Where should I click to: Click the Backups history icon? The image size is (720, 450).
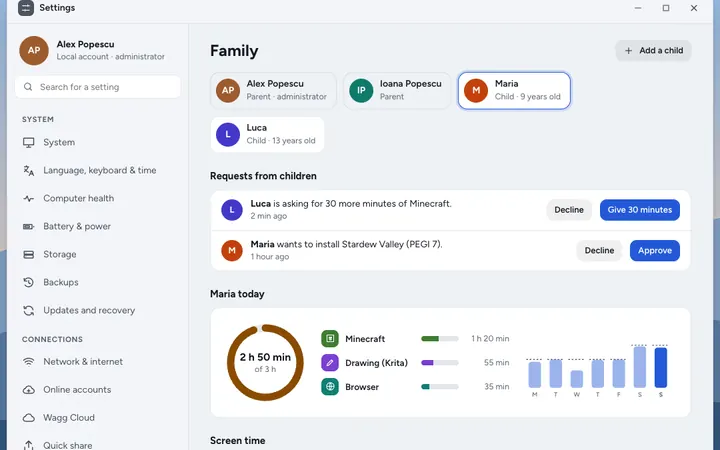click(x=28, y=282)
